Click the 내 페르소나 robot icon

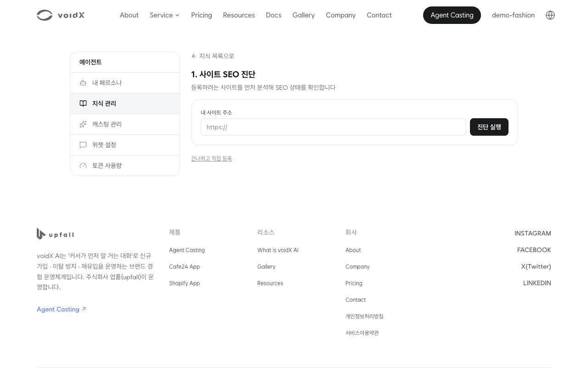[83, 83]
